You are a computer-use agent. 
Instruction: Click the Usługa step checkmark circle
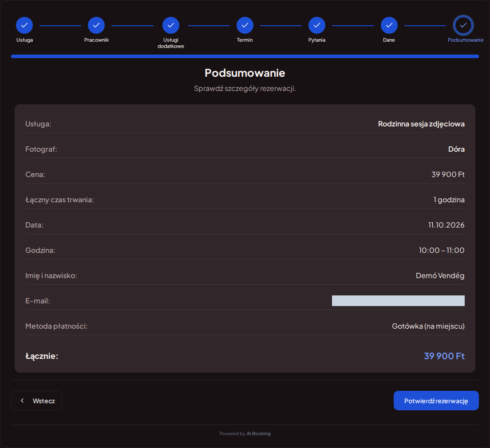24,25
